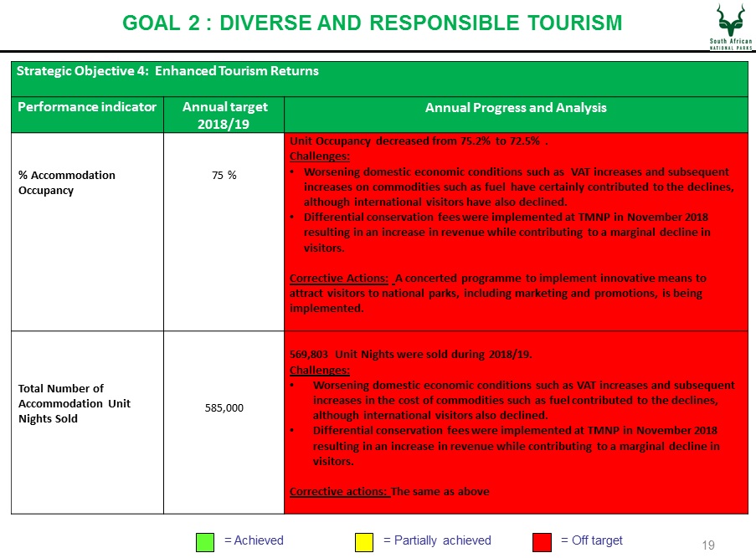Click the green Achieved legend swatch
756x558 pixels.
point(205,542)
